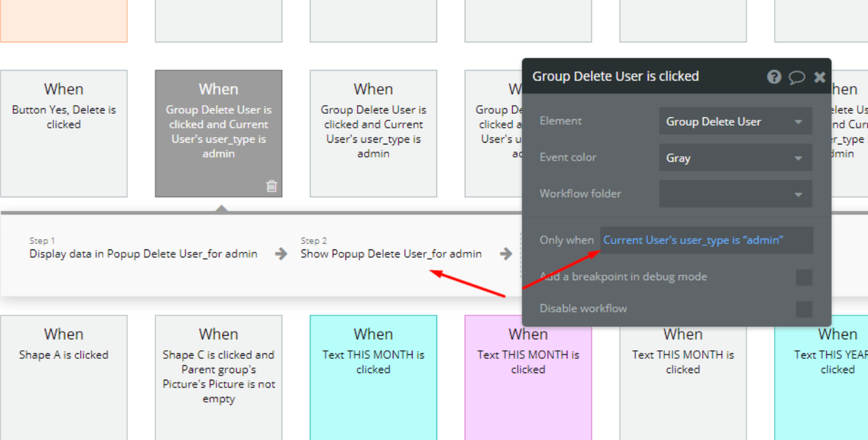This screenshot has width=868, height=440.
Task: Expand the Event color dropdown set to Gray
Action: pyautogui.click(x=735, y=158)
